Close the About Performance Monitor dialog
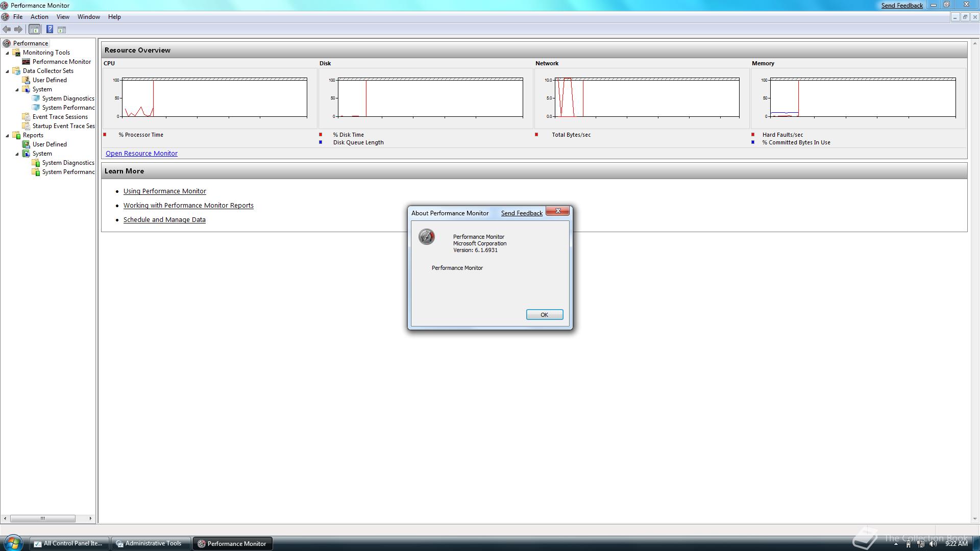 pos(558,211)
